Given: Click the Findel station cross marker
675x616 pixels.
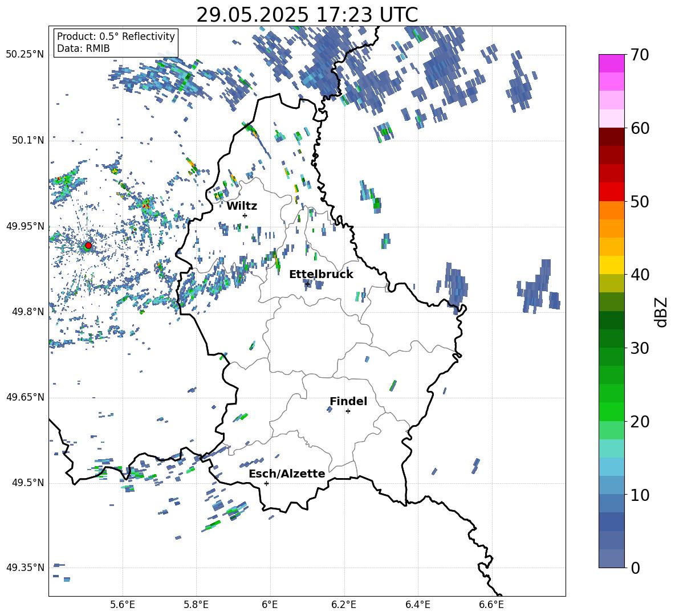Looking at the screenshot, I should click(348, 411).
